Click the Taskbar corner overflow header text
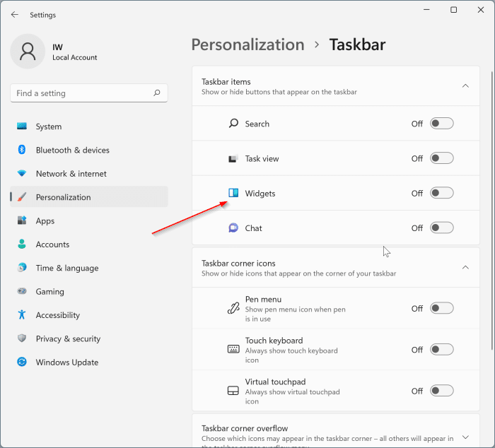This screenshot has height=448, width=495. click(x=245, y=428)
